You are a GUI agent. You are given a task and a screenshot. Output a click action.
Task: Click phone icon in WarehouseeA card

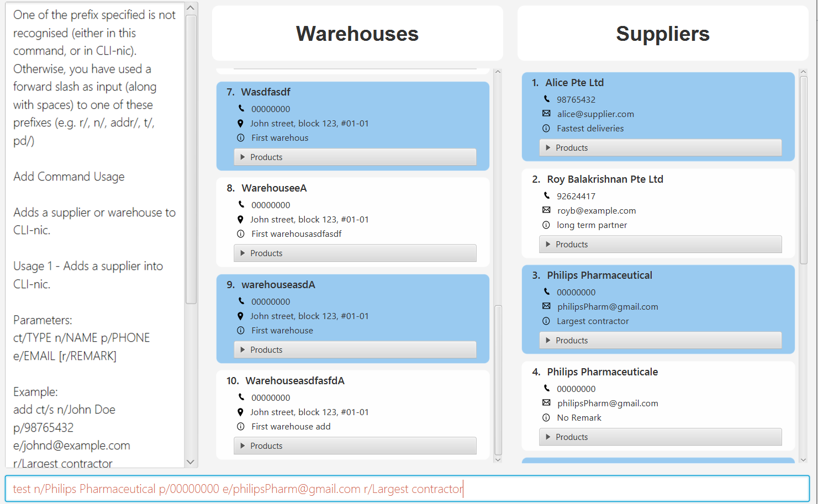tap(241, 204)
